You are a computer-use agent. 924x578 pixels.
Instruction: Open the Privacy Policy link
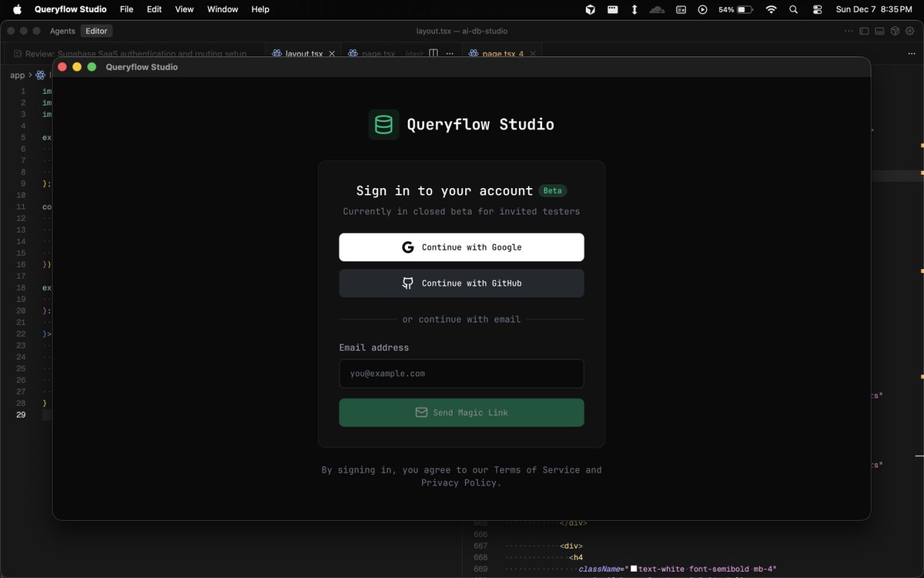coord(460,483)
